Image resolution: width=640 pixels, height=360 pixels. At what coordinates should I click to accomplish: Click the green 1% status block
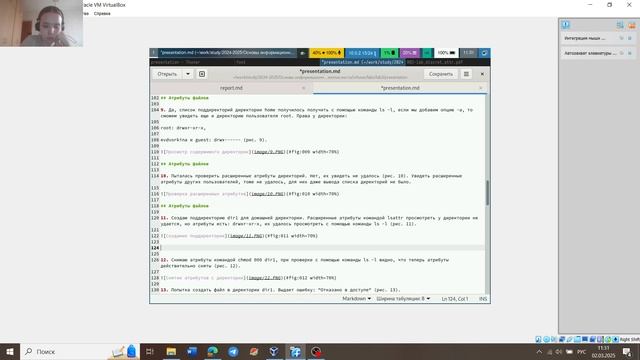pos(389,53)
